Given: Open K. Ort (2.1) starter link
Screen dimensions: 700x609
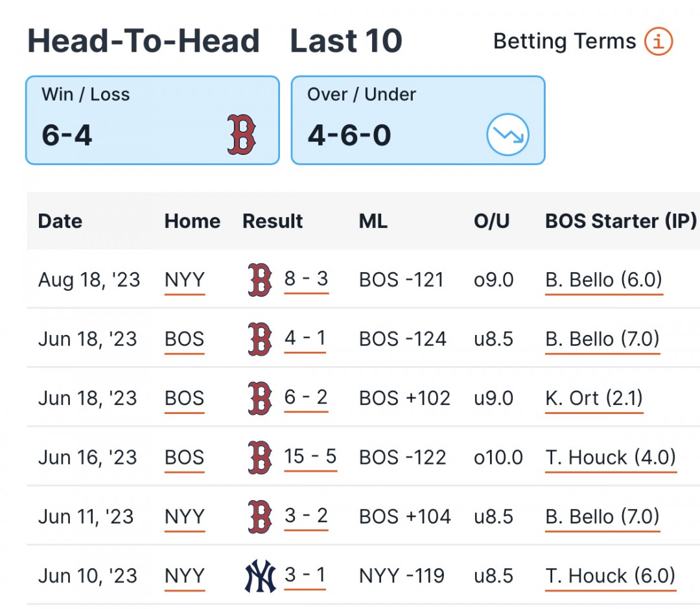Looking at the screenshot, I should click(x=594, y=399).
